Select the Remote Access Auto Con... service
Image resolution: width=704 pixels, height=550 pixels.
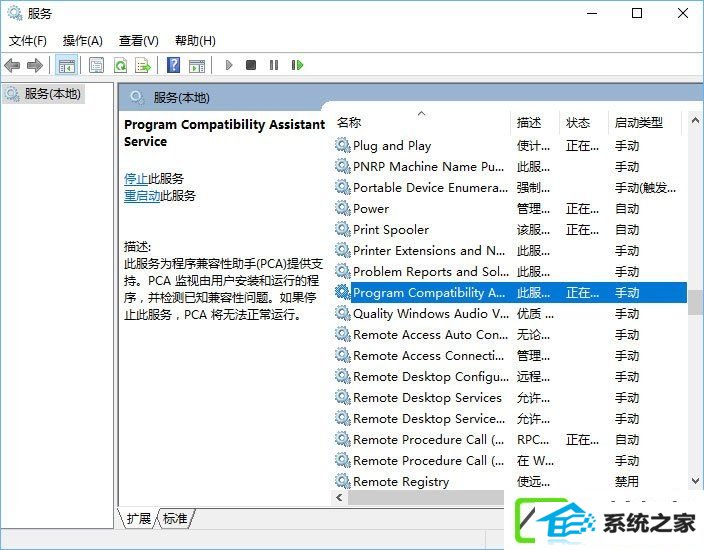point(510,334)
